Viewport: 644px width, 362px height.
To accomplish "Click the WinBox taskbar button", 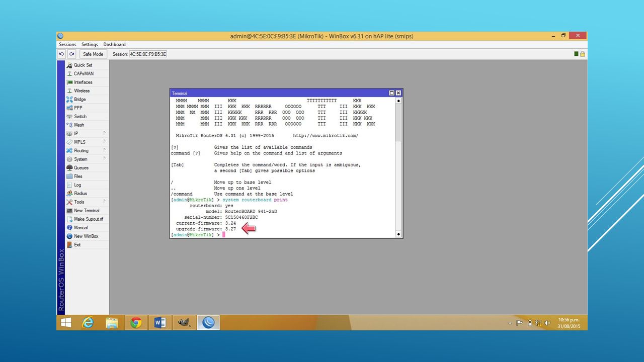I will [208, 323].
